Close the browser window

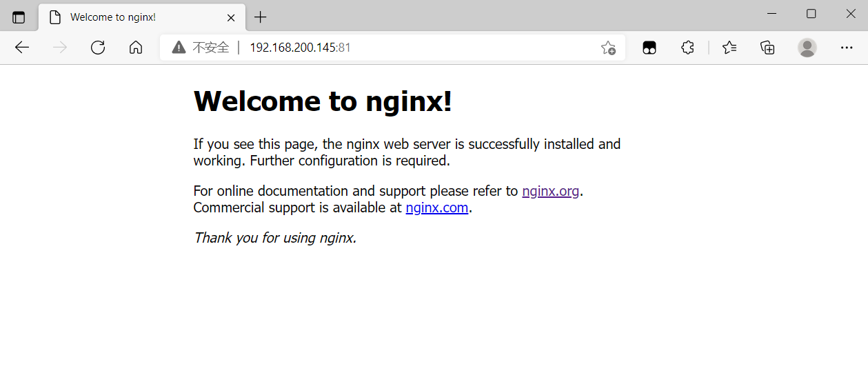point(851,14)
